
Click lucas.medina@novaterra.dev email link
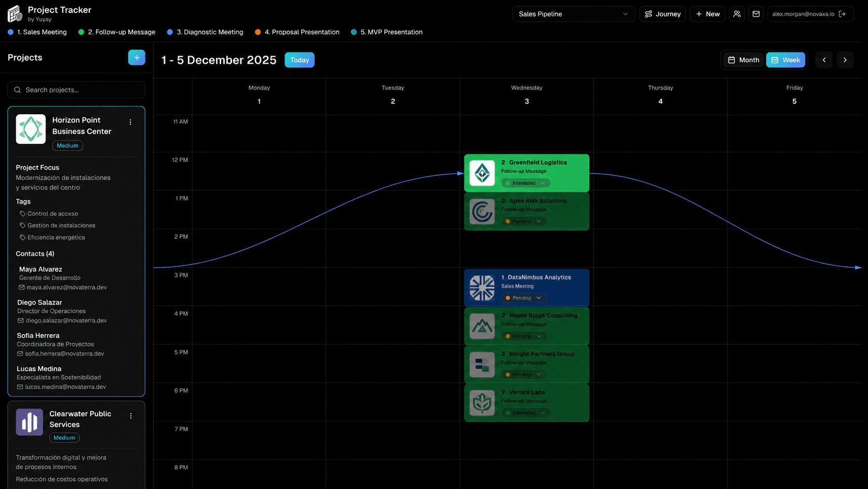click(65, 387)
